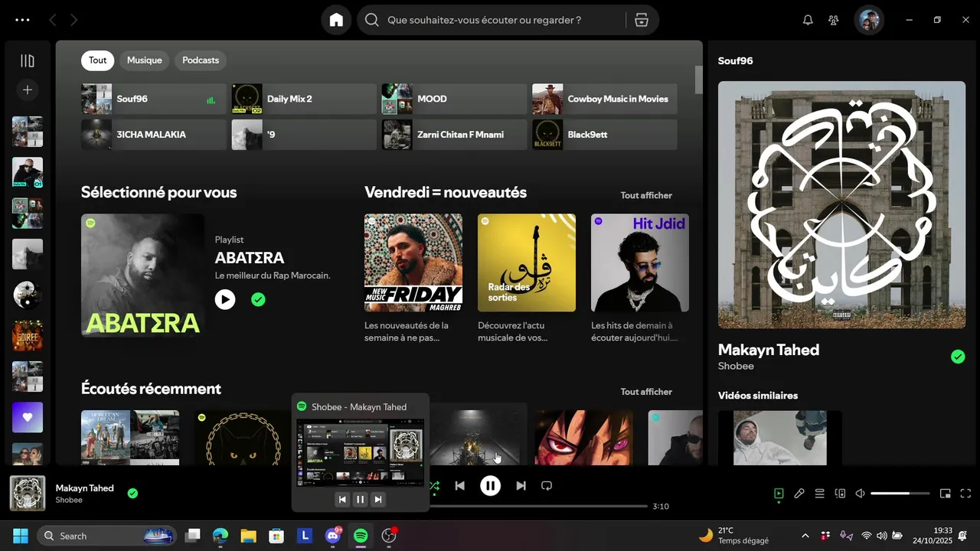Image resolution: width=980 pixels, height=551 pixels.
Task: Expand Your Library sidebar icon
Action: click(28, 60)
